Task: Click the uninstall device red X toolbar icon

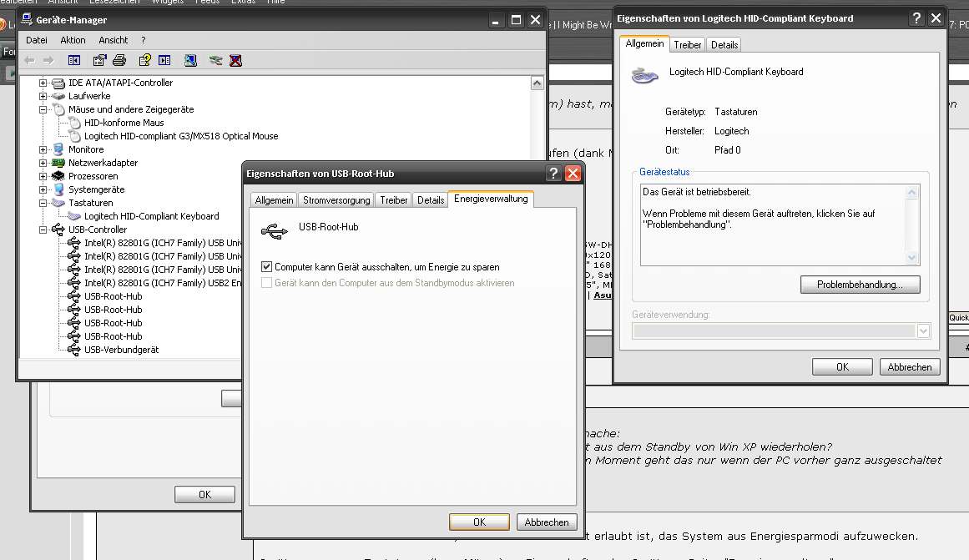Action: 235,60
